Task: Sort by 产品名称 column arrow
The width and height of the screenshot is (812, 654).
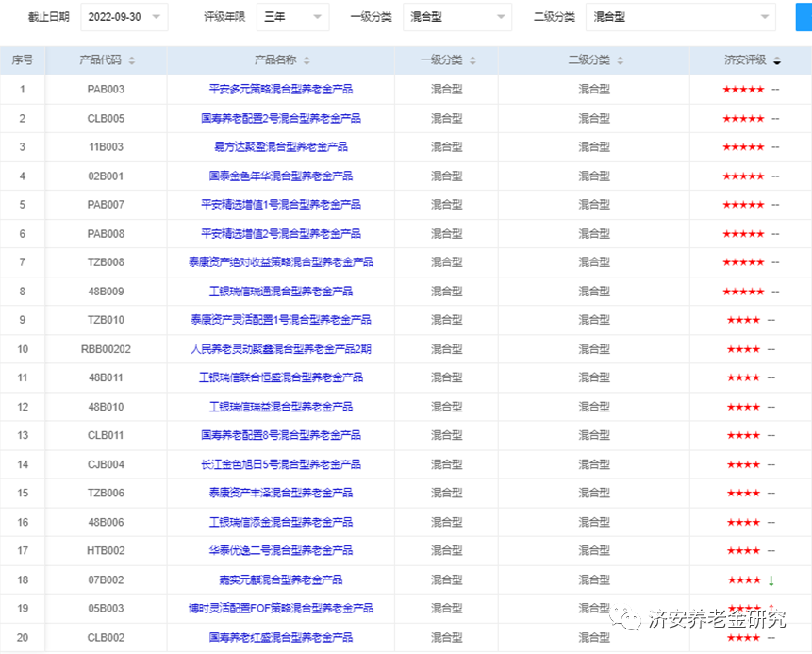Action: coord(307,60)
